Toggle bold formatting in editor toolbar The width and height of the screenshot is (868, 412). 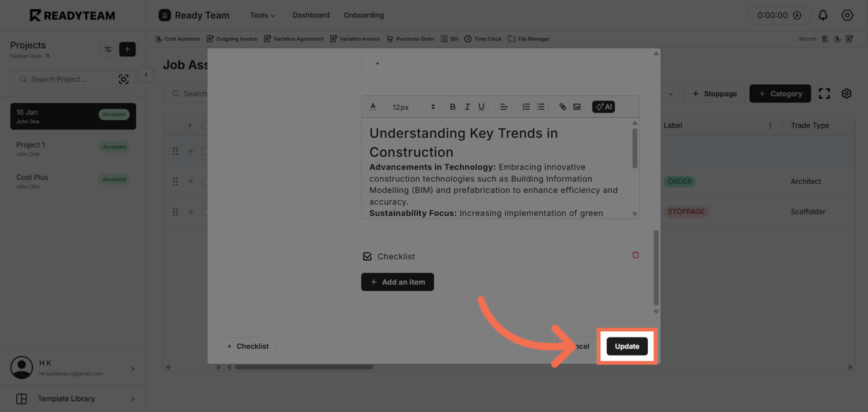point(452,107)
